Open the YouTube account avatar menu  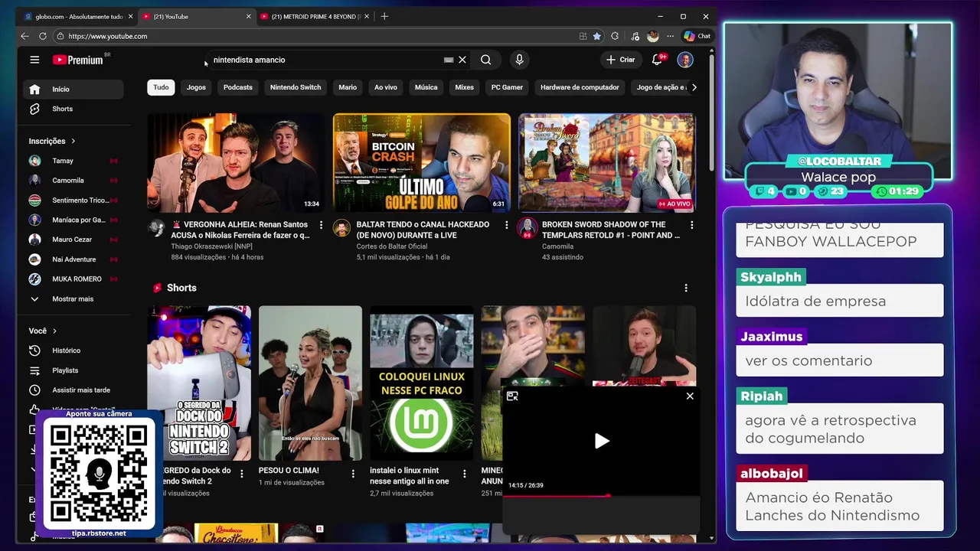[x=685, y=60]
